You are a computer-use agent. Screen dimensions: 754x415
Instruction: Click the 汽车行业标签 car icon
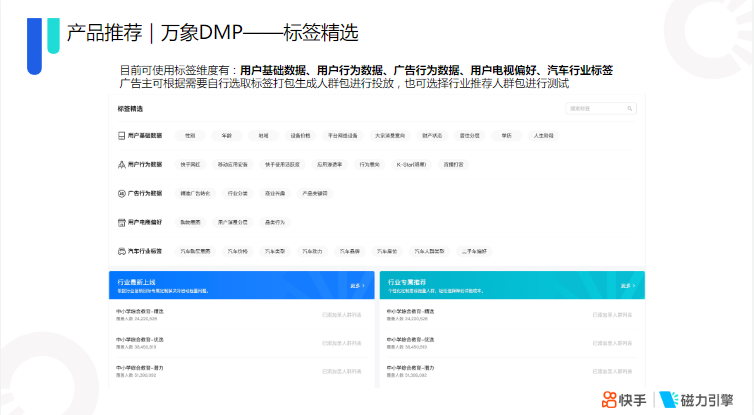click(122, 252)
